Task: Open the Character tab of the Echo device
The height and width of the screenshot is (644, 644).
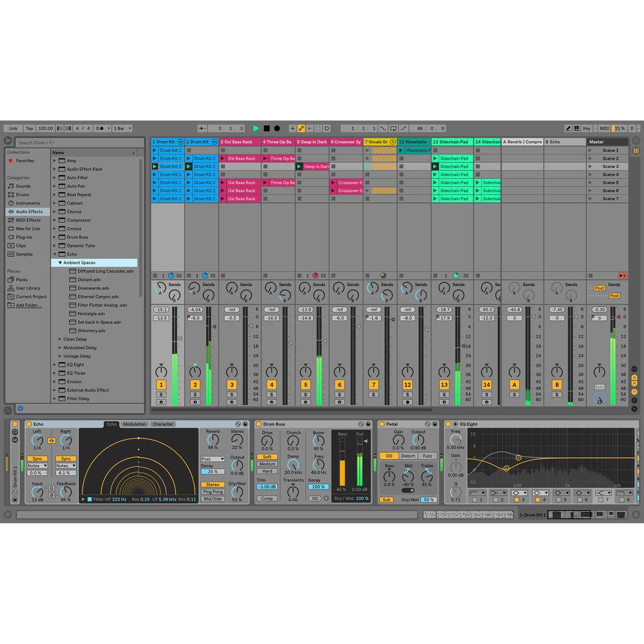Action: point(162,424)
